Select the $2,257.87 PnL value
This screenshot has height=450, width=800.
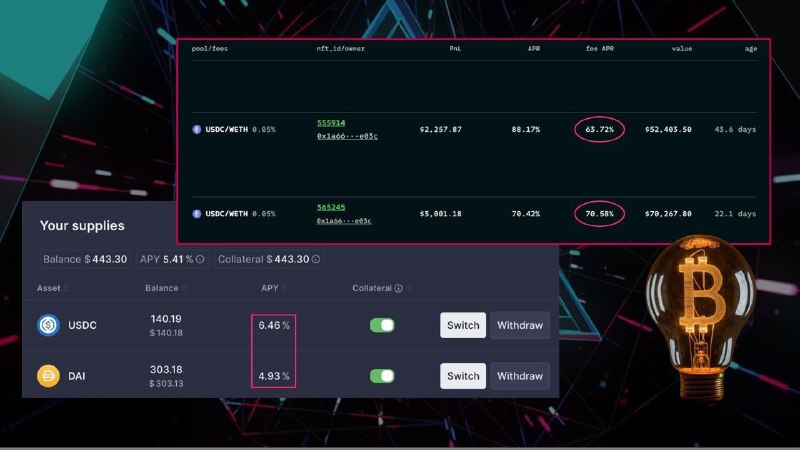point(441,130)
